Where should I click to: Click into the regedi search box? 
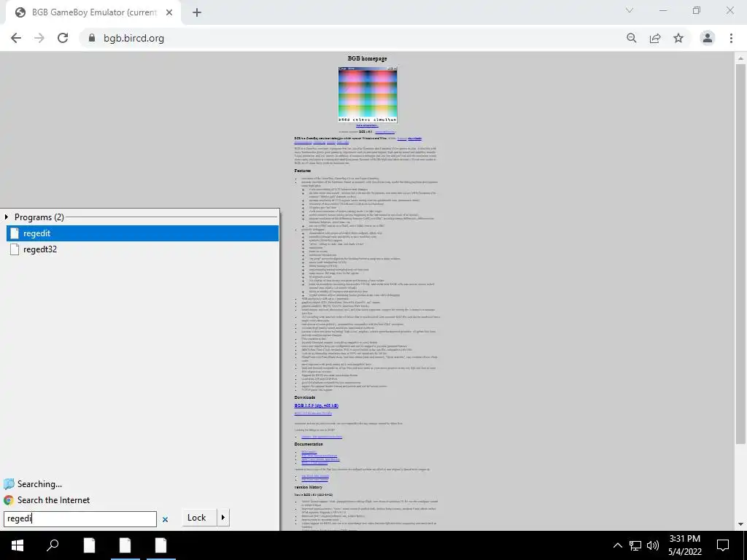click(80, 518)
